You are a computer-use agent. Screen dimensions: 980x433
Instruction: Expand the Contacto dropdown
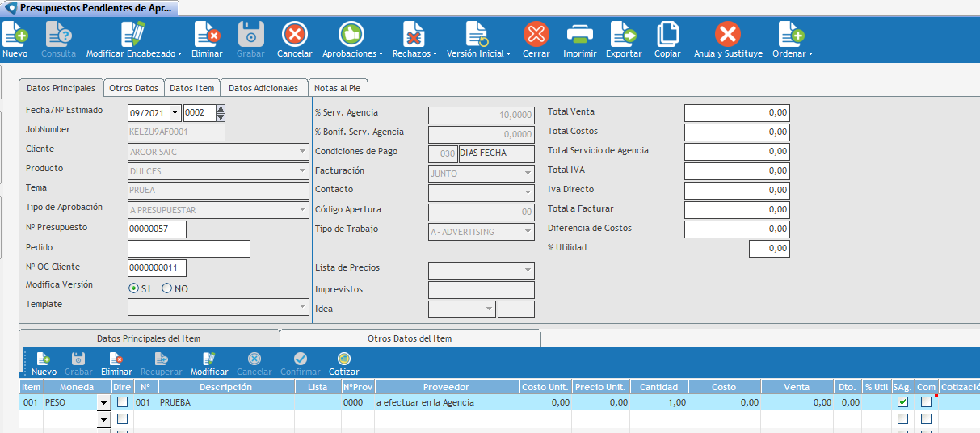[528, 193]
